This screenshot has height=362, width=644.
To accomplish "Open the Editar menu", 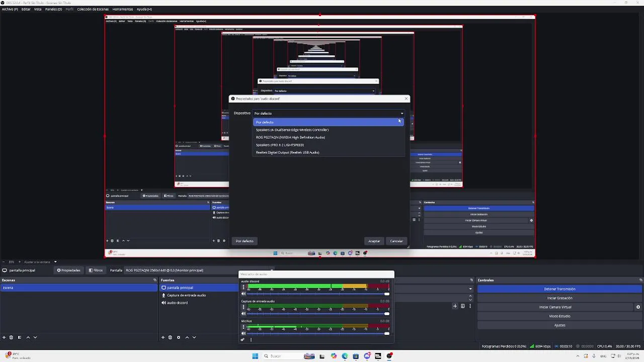I will point(26,9).
